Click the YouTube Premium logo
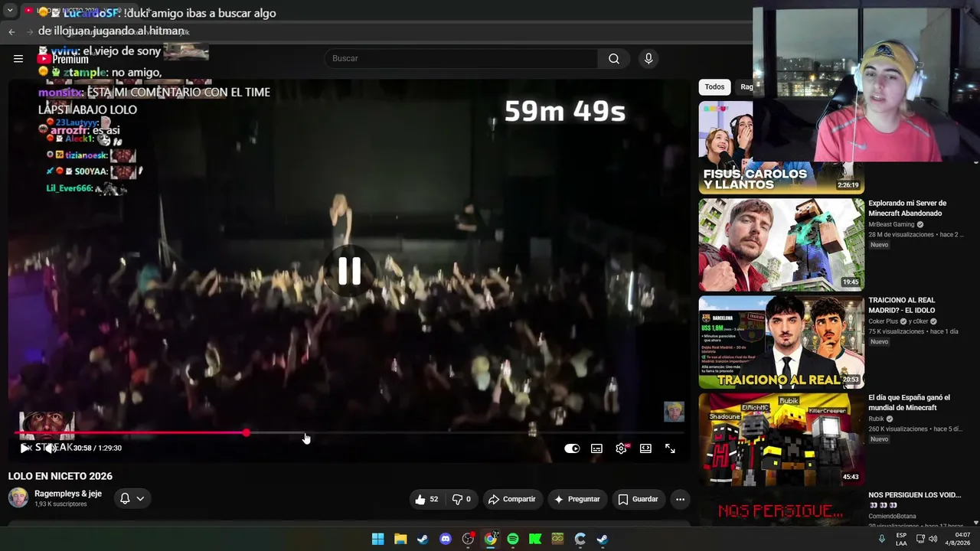980x551 pixels. point(63,59)
